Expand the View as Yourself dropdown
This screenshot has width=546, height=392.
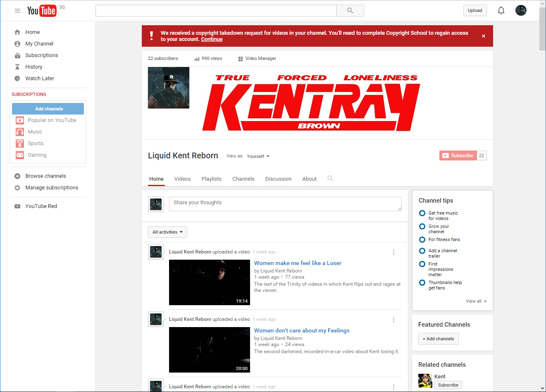click(258, 156)
